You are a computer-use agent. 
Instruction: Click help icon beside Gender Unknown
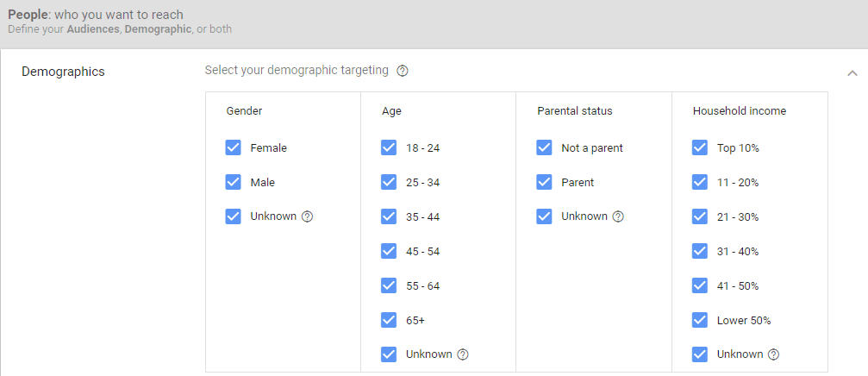308,216
